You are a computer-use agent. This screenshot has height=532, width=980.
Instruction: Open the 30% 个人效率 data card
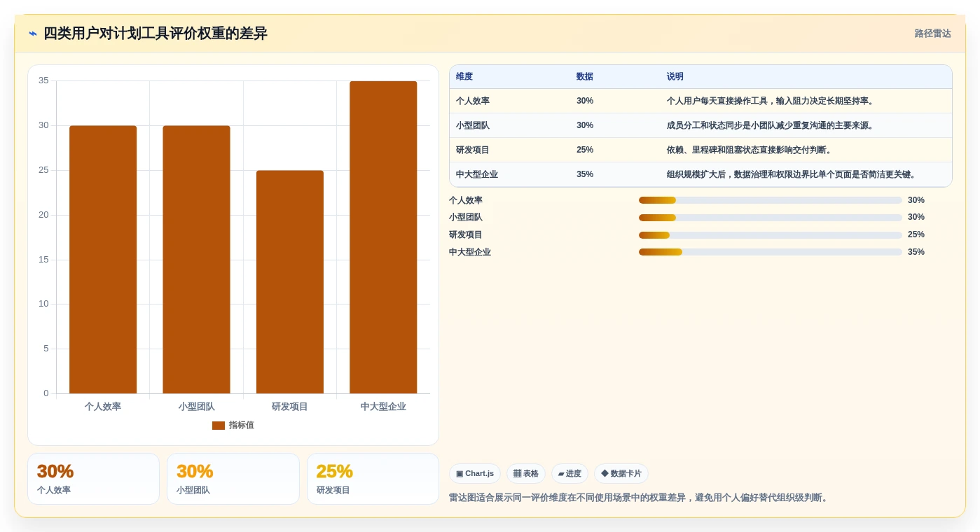93,479
